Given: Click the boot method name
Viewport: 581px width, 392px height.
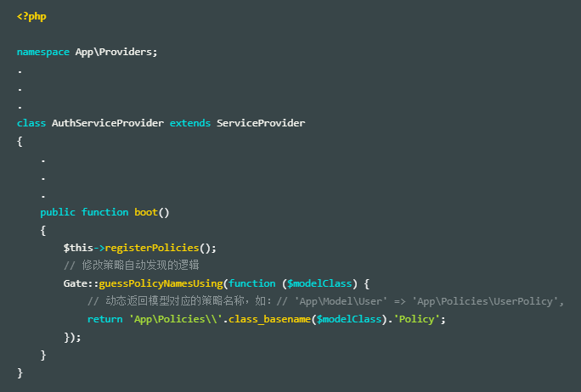Looking at the screenshot, I should point(143,212).
